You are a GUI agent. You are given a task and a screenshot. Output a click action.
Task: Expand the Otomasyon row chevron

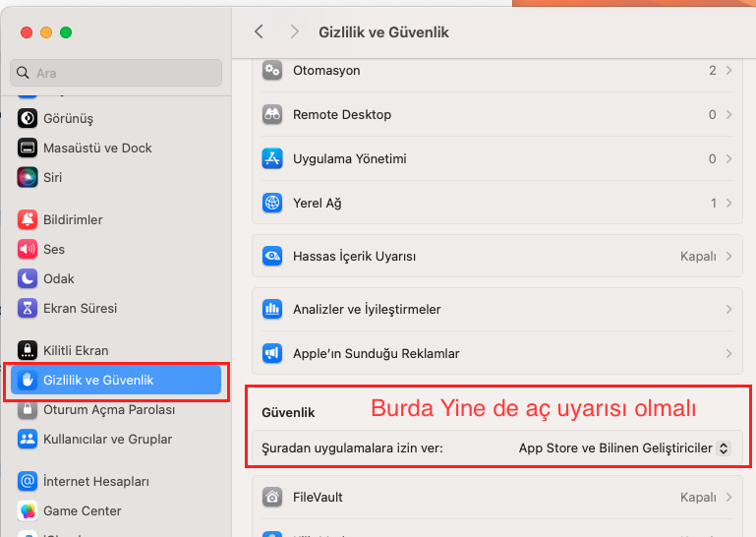click(x=727, y=71)
